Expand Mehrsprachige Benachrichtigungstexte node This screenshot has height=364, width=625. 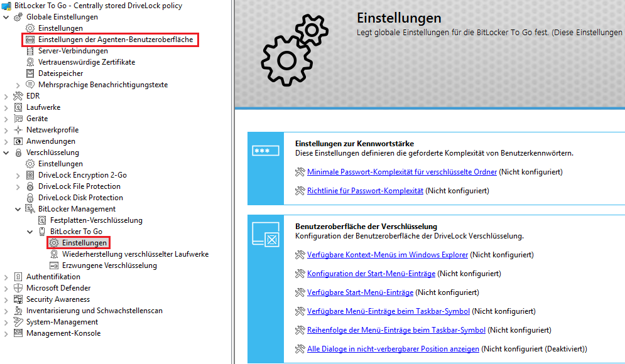click(18, 85)
